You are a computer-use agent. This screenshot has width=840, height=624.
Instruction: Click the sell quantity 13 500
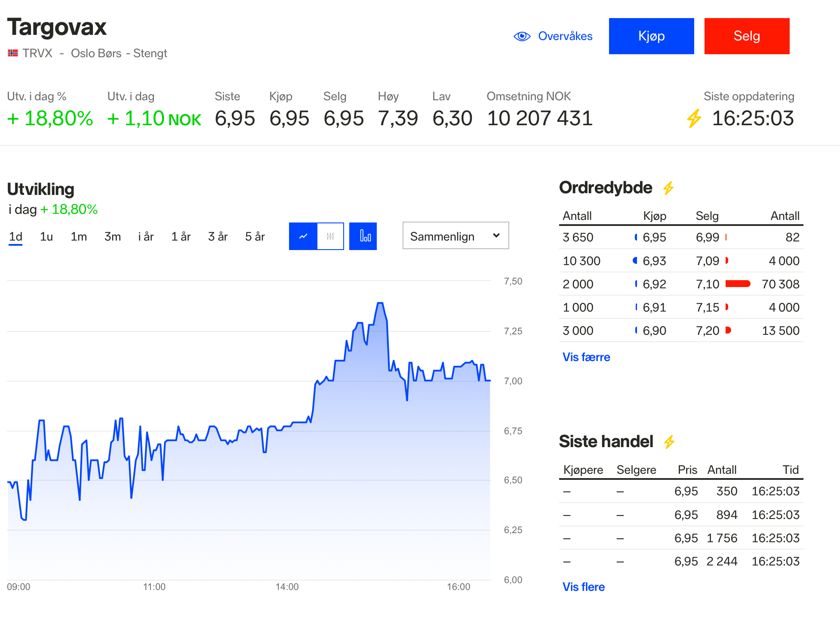pyautogui.click(x=780, y=331)
